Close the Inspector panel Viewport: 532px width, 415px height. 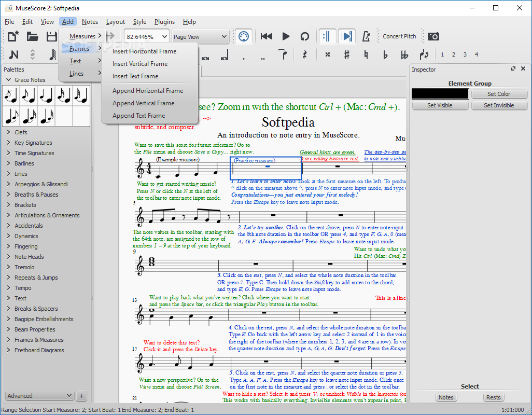523,68
